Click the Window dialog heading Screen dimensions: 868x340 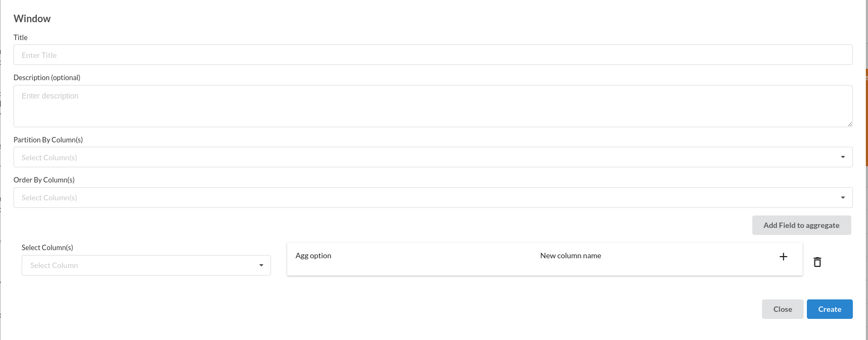point(32,18)
